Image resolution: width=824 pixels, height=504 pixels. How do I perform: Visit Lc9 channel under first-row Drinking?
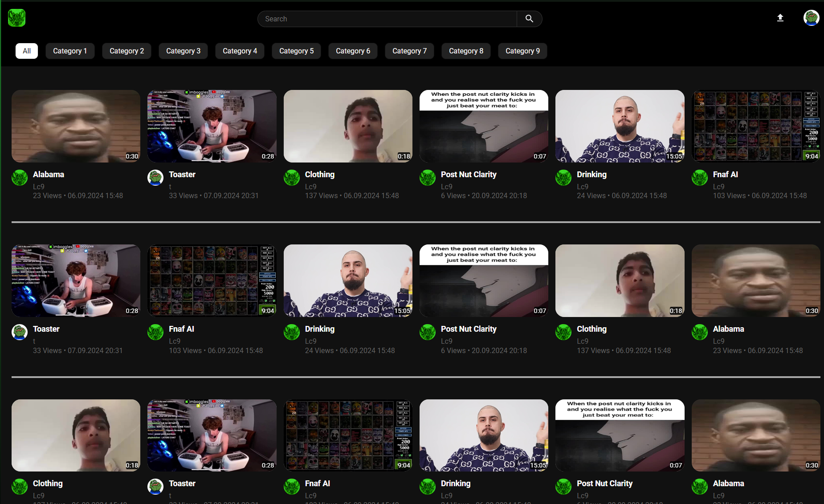(582, 187)
